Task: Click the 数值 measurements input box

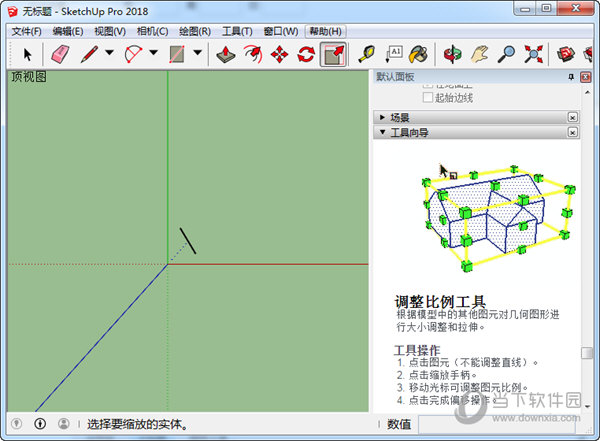Action: [x=496, y=424]
